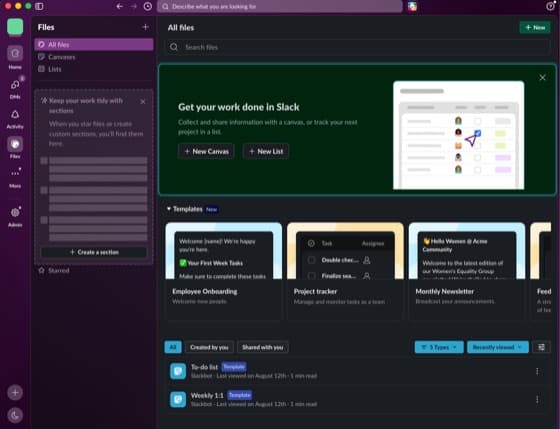Click the New badge beside Templates
The width and height of the screenshot is (560, 429).
click(x=212, y=210)
